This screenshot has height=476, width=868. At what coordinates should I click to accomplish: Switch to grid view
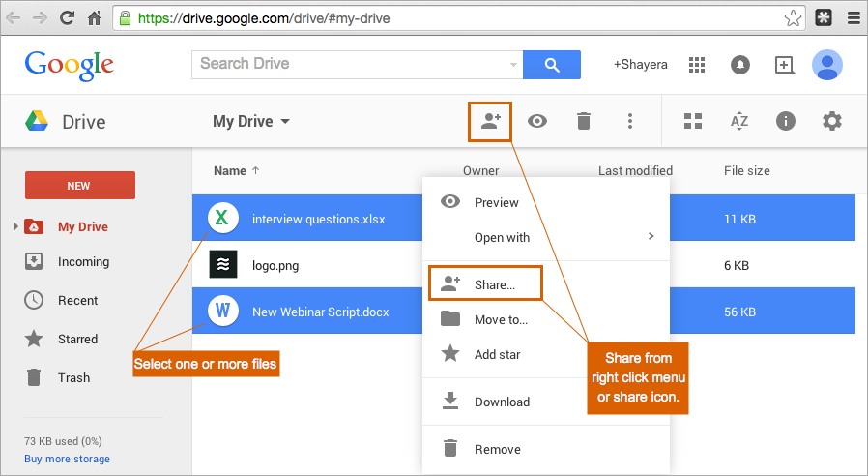click(x=692, y=121)
